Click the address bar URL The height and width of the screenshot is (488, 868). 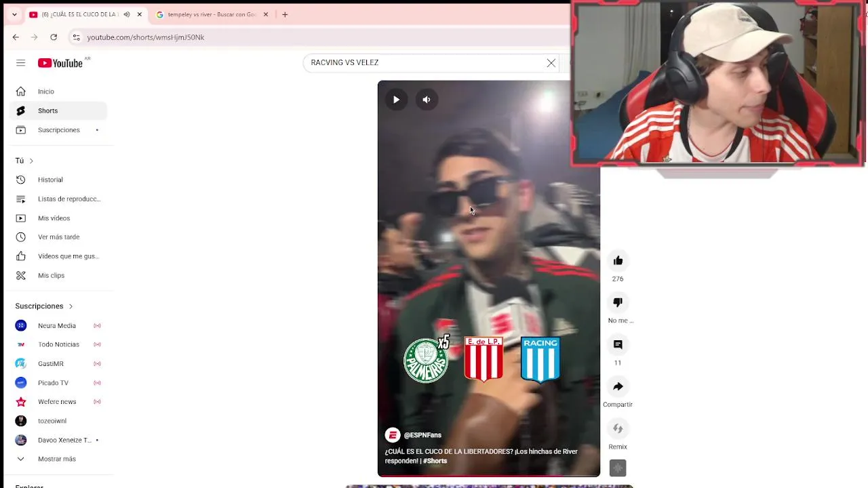(146, 37)
